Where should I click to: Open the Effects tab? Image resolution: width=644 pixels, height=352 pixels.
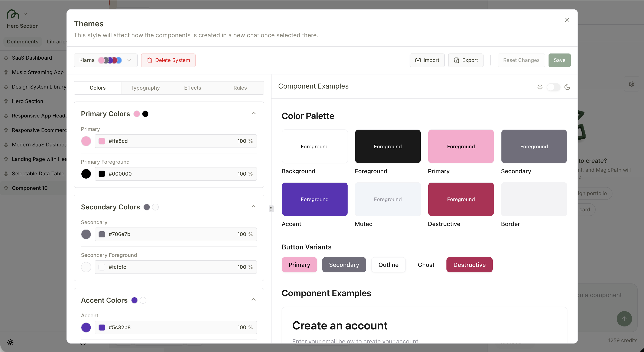(192, 88)
